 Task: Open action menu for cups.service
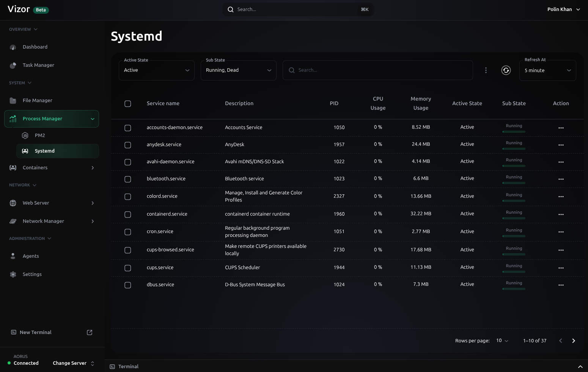[x=561, y=268]
